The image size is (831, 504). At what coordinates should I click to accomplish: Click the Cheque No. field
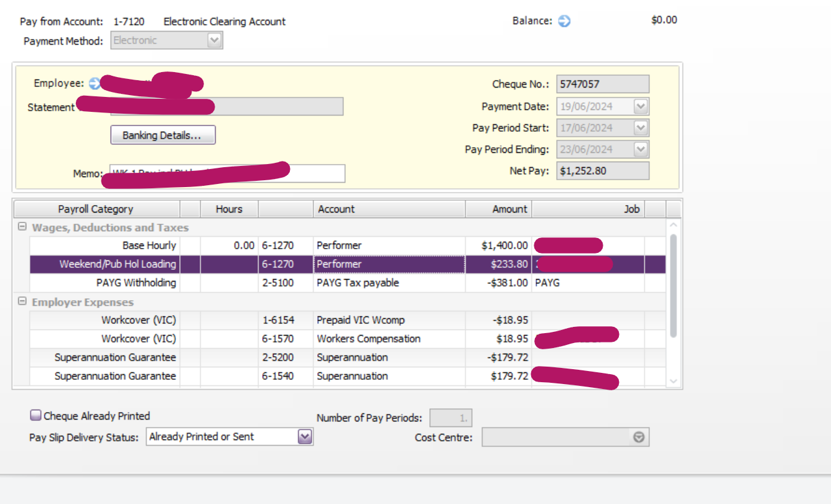(602, 84)
